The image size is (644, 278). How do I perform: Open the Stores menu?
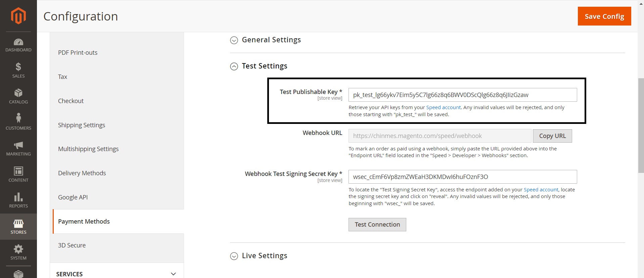tap(18, 227)
